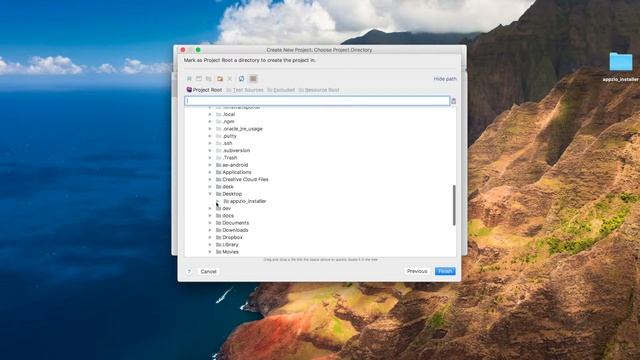Viewport: 640px width, 360px height.
Task: Focus the directory path input field
Action: (x=317, y=101)
